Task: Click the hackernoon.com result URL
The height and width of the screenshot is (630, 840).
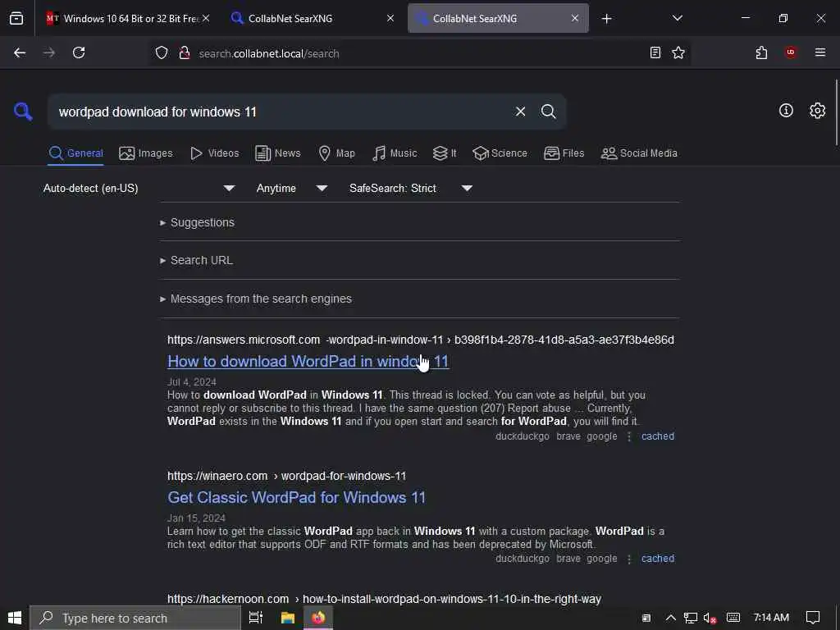Action: click(384, 599)
